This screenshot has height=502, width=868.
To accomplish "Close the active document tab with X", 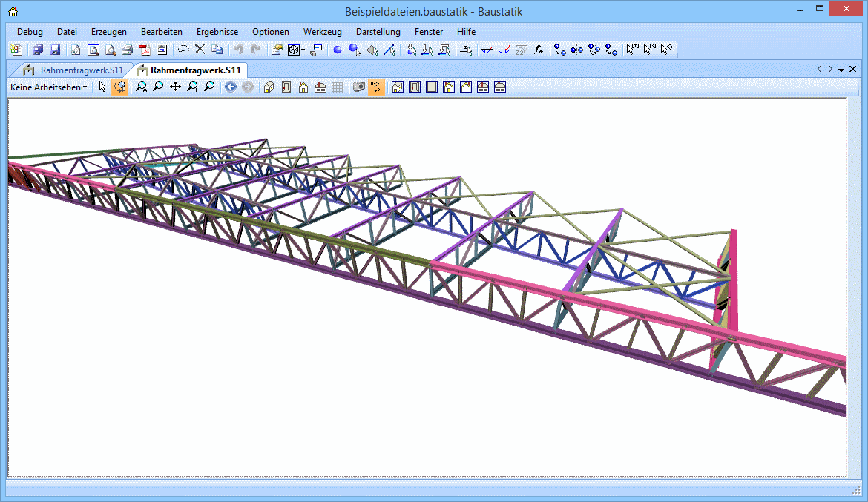I will pos(852,69).
